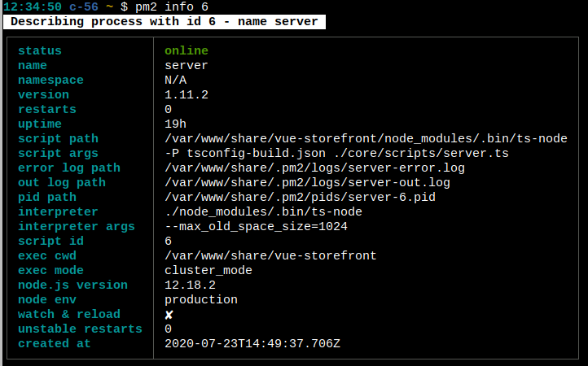The image size is (588, 366).
Task: Click the 'uptime' label
Action: 40,124
